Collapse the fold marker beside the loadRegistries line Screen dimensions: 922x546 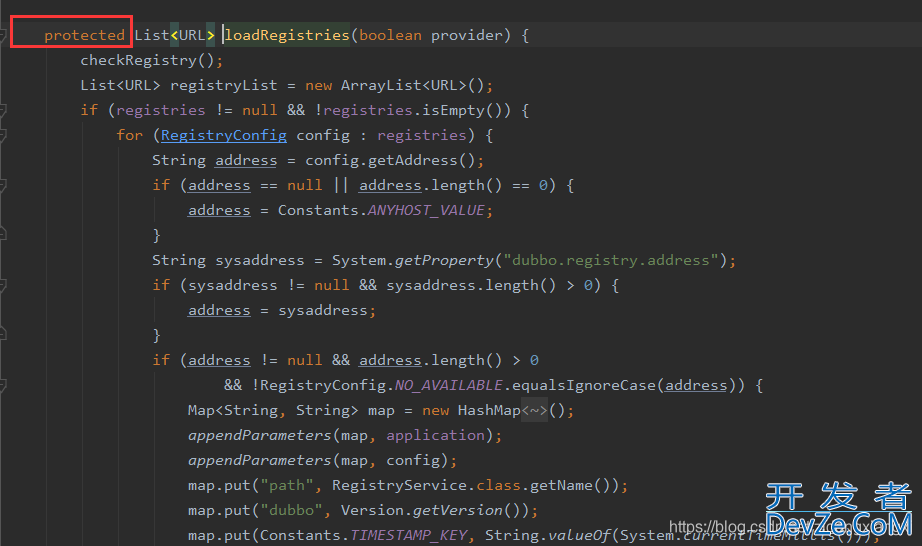(x=2, y=35)
